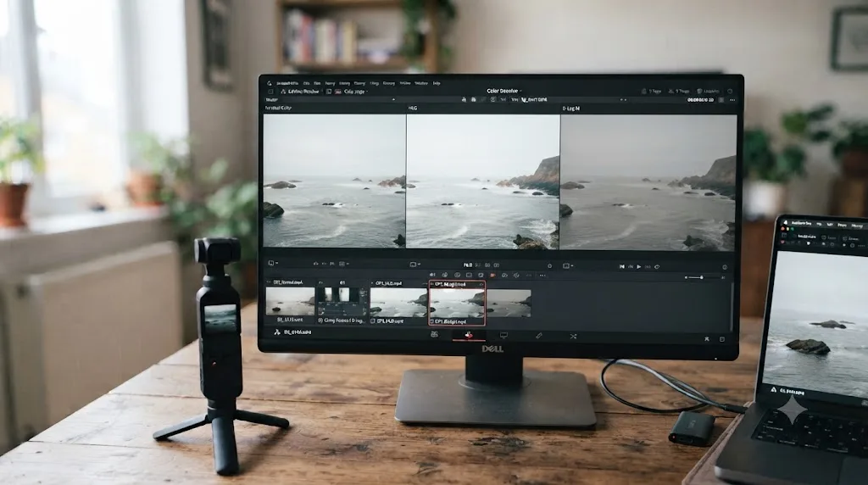Click the vertical scrollbar at the clip strip's right edge
The width and height of the screenshot is (868, 485).
[x=732, y=306]
